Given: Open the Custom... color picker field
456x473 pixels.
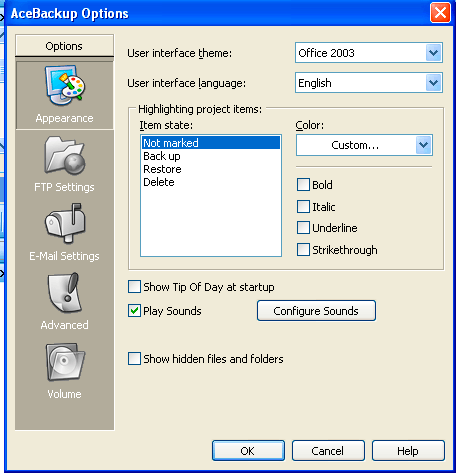Looking at the screenshot, I should tap(364, 145).
